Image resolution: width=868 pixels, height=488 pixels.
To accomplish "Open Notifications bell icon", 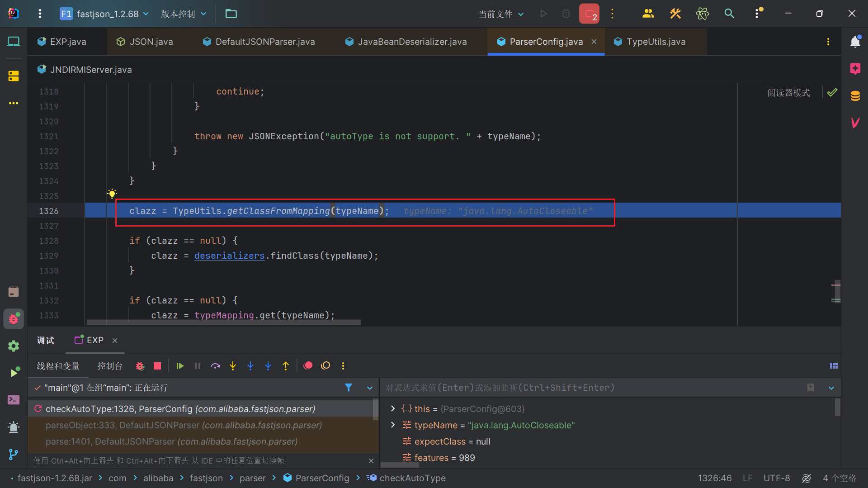I will pos(855,42).
